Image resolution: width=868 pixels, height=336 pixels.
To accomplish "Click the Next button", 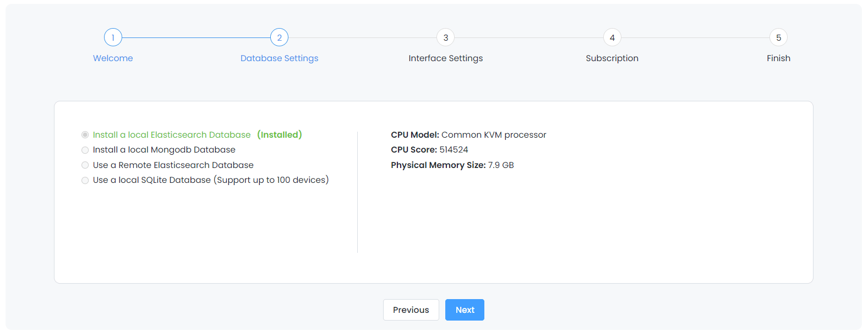I will [465, 310].
